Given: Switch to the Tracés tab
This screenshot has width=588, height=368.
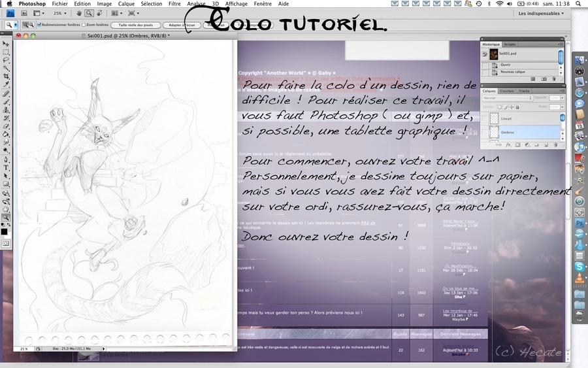Looking at the screenshot, I should point(524,91).
